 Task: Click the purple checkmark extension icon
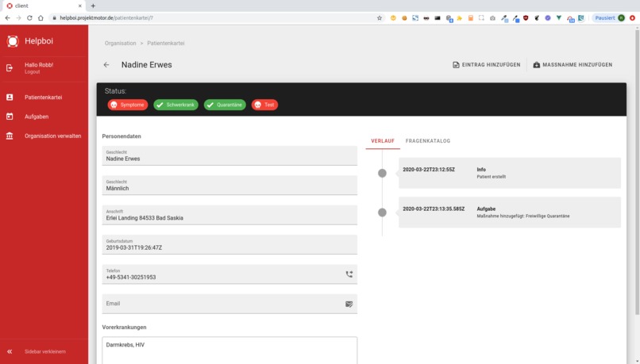(548, 18)
